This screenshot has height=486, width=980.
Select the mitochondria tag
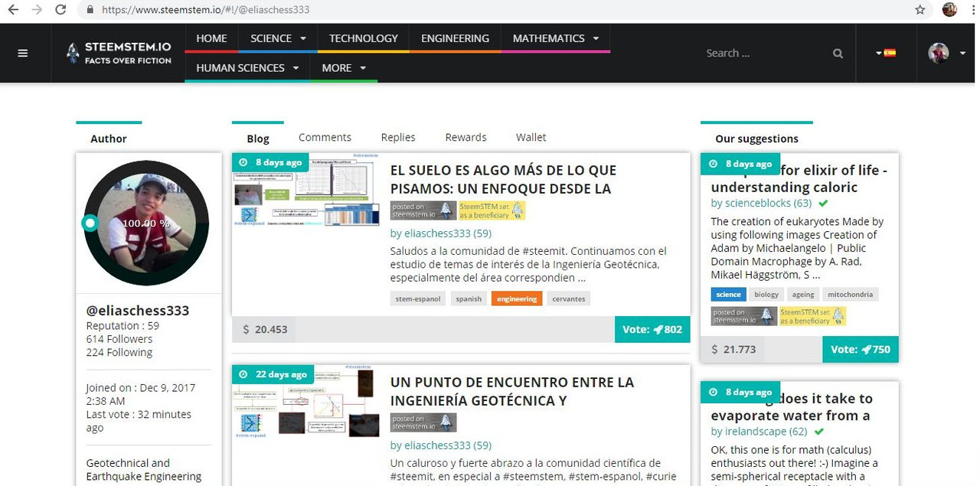point(851,294)
